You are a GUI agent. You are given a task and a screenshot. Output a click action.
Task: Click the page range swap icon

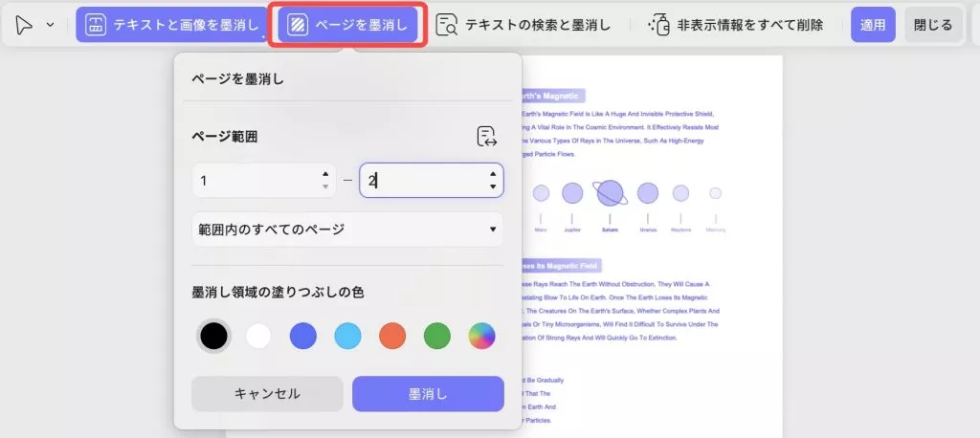[x=486, y=136]
